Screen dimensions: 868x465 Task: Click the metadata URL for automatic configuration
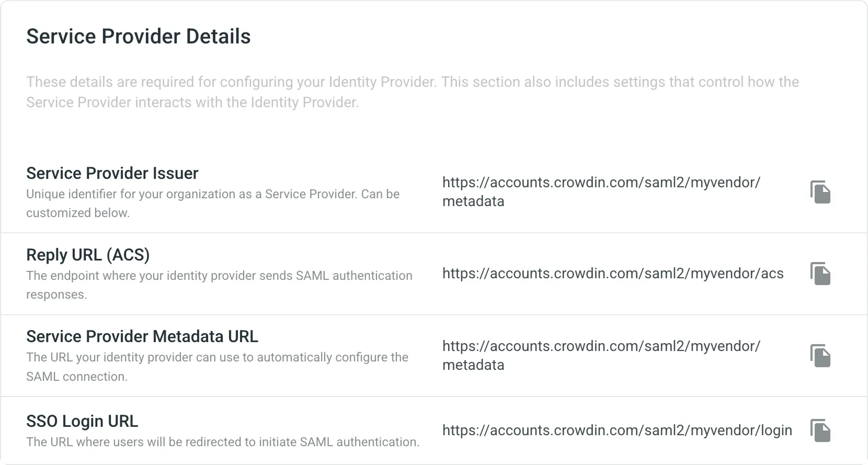pos(601,355)
